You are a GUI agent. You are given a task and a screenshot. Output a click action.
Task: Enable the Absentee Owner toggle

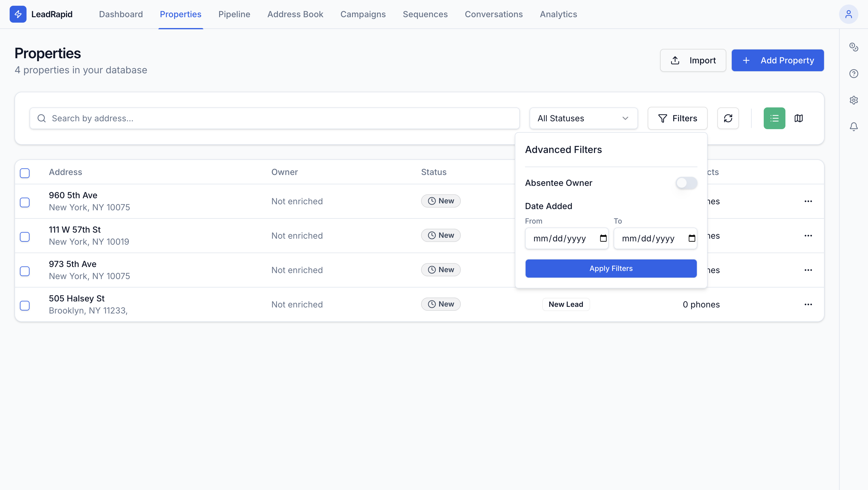686,183
